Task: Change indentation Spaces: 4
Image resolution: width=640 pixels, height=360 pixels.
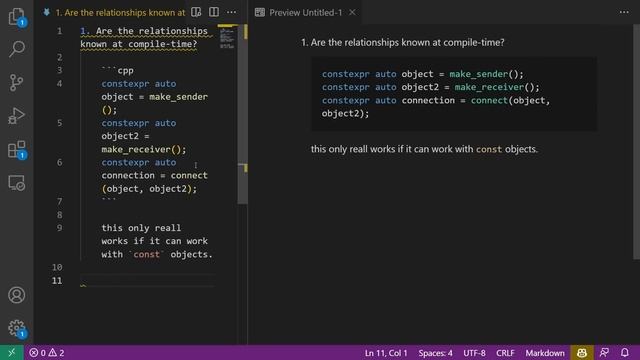Action: click(x=435, y=353)
